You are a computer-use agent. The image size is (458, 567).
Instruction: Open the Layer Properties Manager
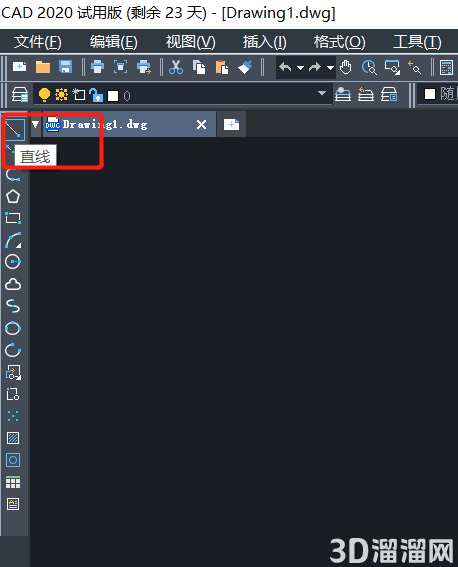(20, 95)
